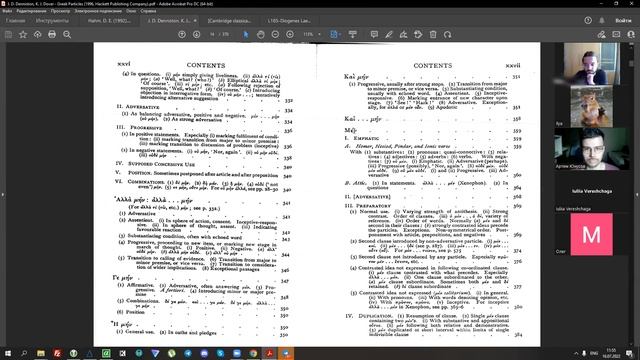Click the share with others icon
The height and width of the screenshot is (360, 640).
coord(631,35)
